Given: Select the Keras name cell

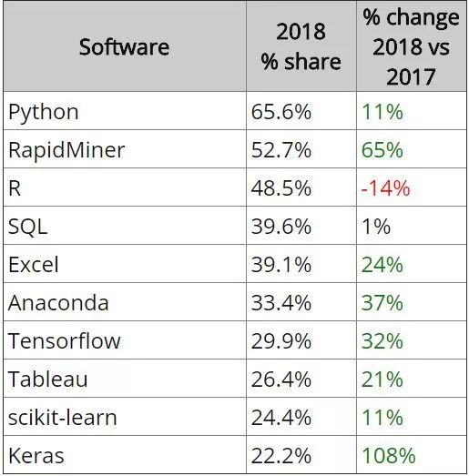Looking at the screenshot, I should click(x=125, y=455).
